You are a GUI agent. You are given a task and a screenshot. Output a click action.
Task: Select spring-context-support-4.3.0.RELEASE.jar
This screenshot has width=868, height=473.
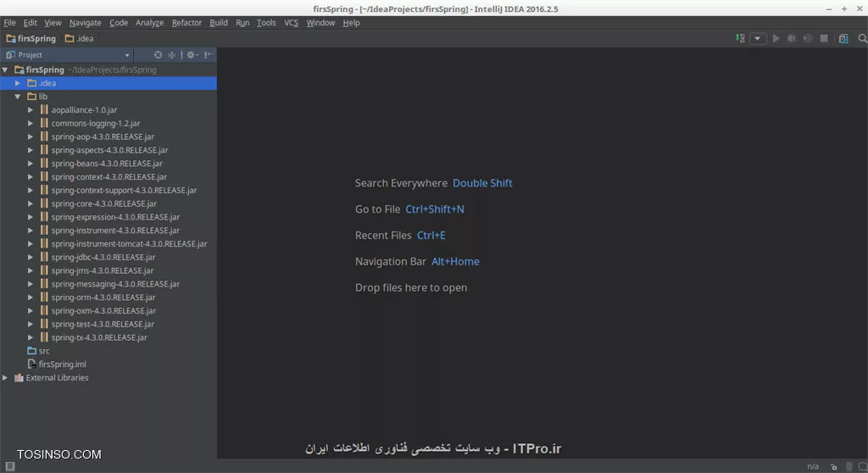(124, 190)
